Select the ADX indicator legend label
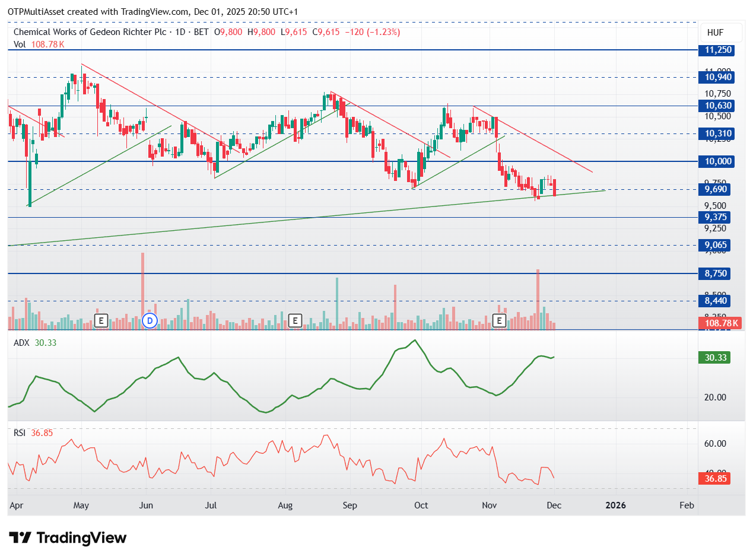This screenshot has width=753, height=560. click(22, 342)
